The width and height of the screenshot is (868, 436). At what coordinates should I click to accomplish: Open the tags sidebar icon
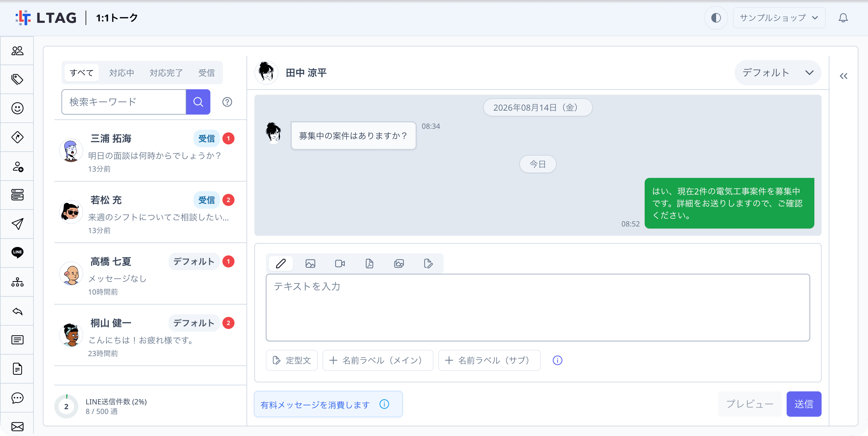[17, 80]
